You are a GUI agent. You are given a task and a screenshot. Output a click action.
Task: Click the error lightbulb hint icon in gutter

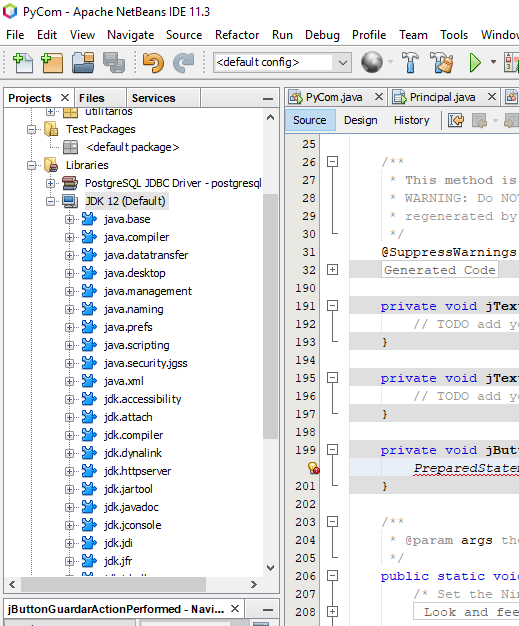pos(313,468)
